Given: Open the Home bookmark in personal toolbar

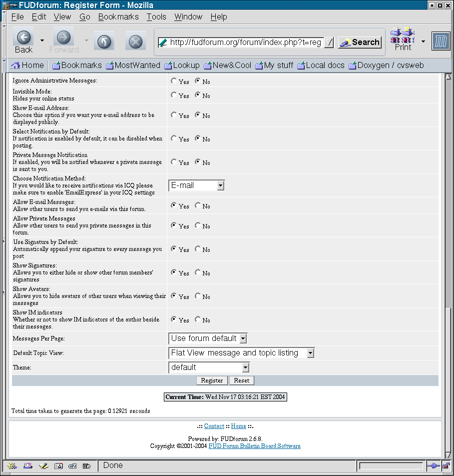Looking at the screenshot, I should [27, 65].
